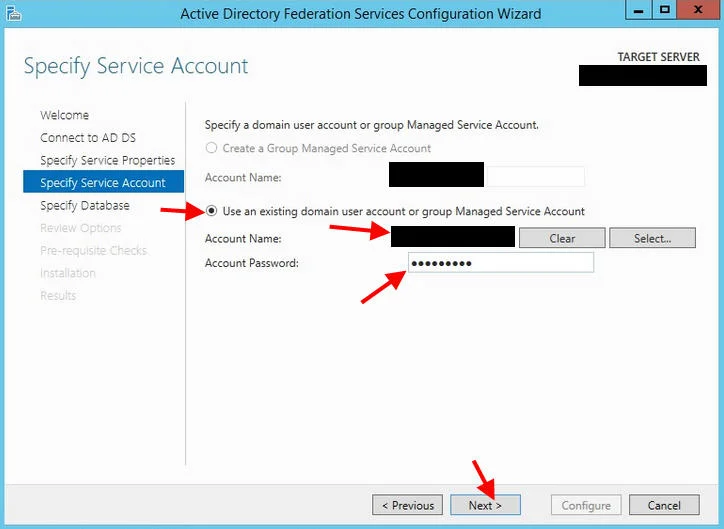Maximize the wizard window
This screenshot has height=529, width=724.
[x=664, y=10]
